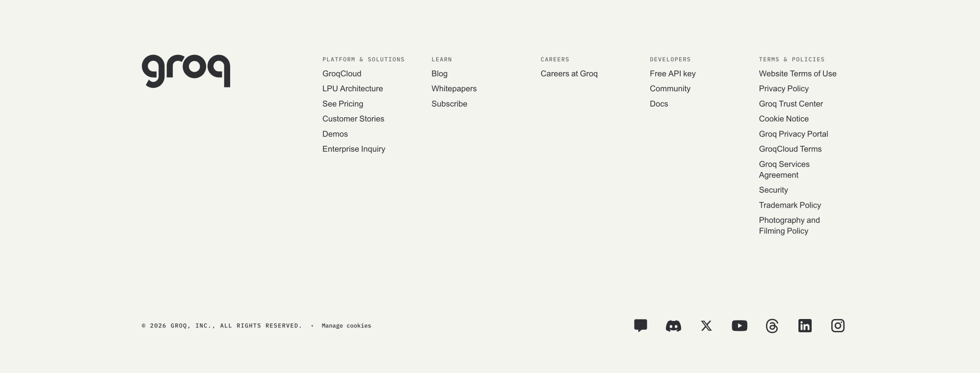980x373 pixels.
Task: Open Customer Stories page
Action: point(353,119)
